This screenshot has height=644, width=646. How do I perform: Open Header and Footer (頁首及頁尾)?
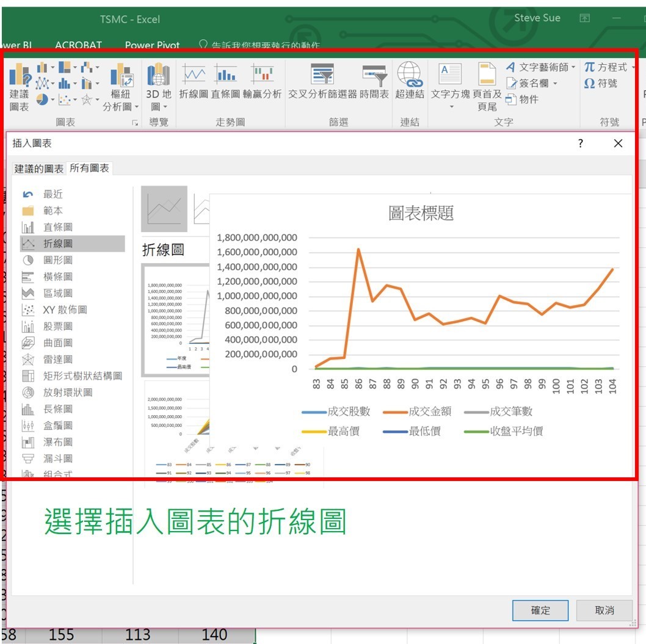click(x=487, y=87)
